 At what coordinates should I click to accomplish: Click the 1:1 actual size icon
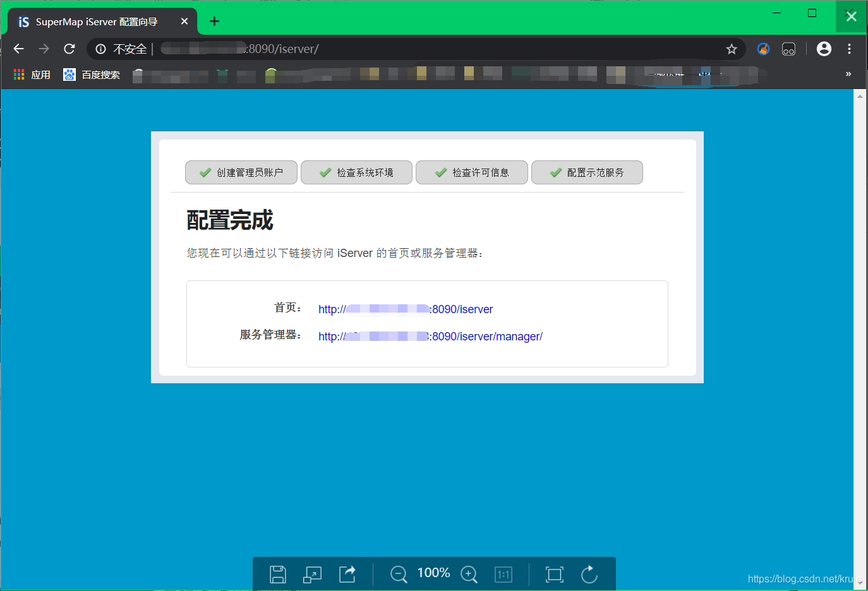[503, 575]
